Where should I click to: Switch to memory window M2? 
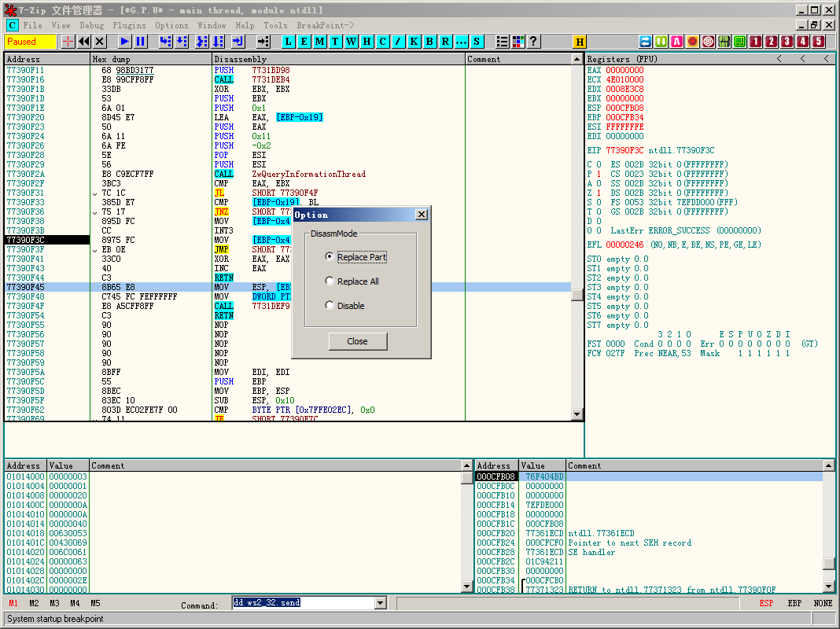click(x=34, y=604)
